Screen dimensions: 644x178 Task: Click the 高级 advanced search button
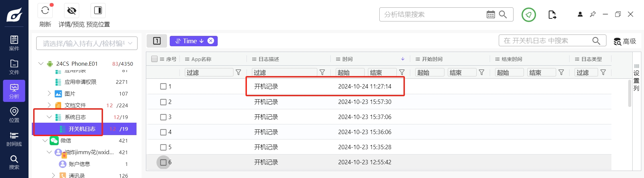tap(625, 41)
